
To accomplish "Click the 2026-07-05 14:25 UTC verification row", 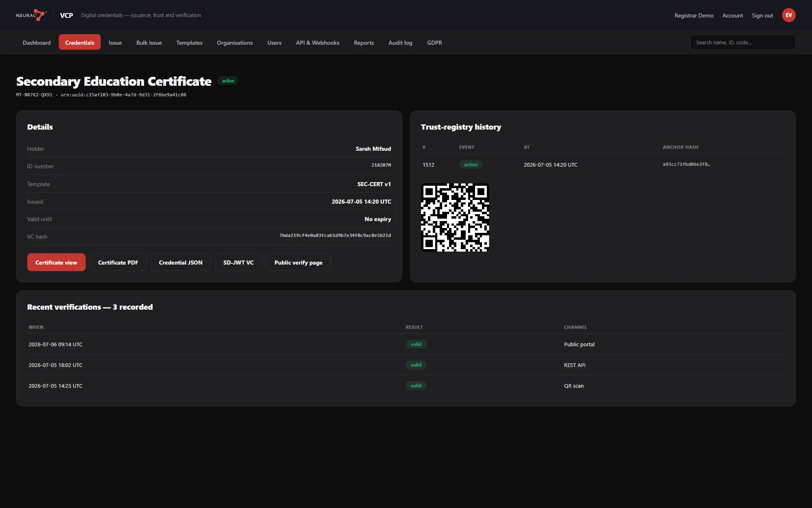I will 406,386.
